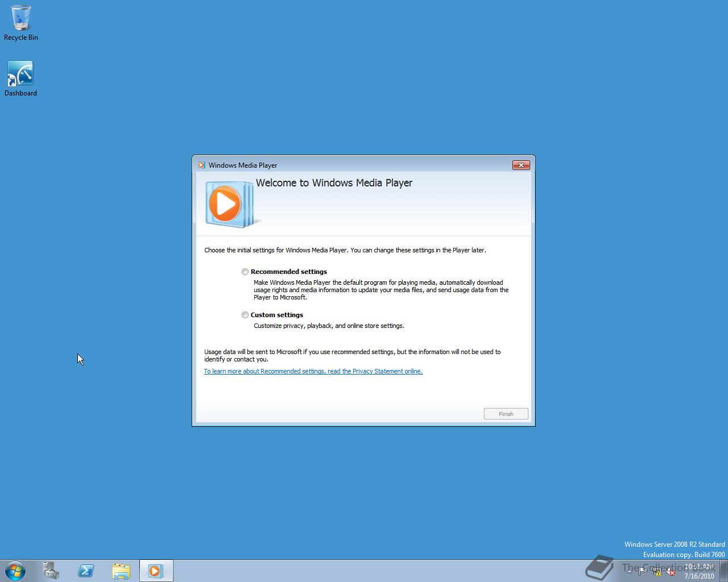Activate the Windows Media Player taskbar button
Screen dimensions: 728x582
[x=156, y=571]
